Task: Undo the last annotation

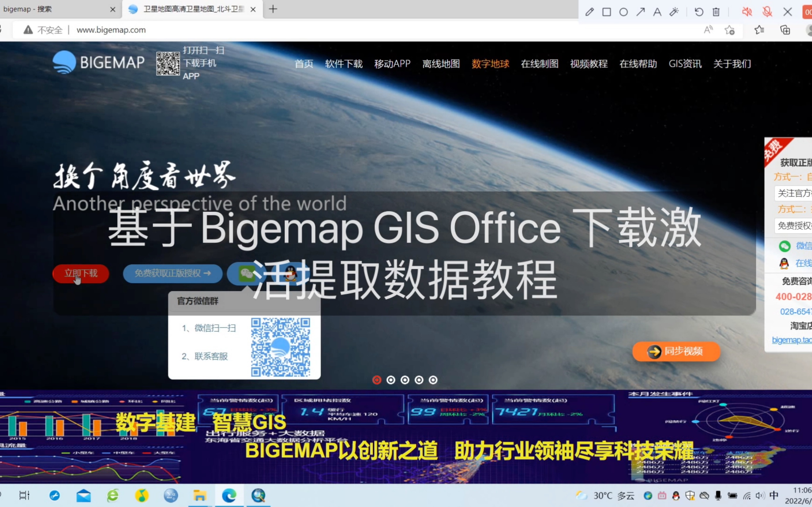Action: [x=699, y=12]
